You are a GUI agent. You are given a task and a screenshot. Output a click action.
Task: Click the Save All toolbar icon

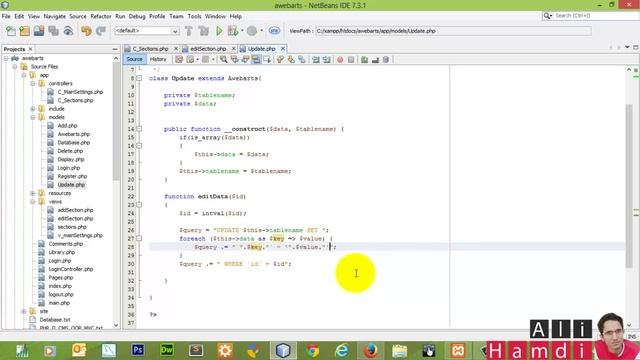tap(53, 31)
